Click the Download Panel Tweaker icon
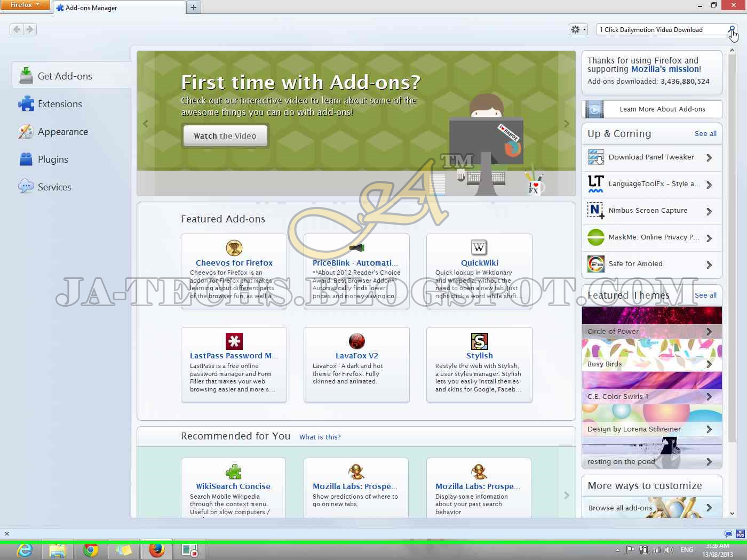 click(x=595, y=157)
